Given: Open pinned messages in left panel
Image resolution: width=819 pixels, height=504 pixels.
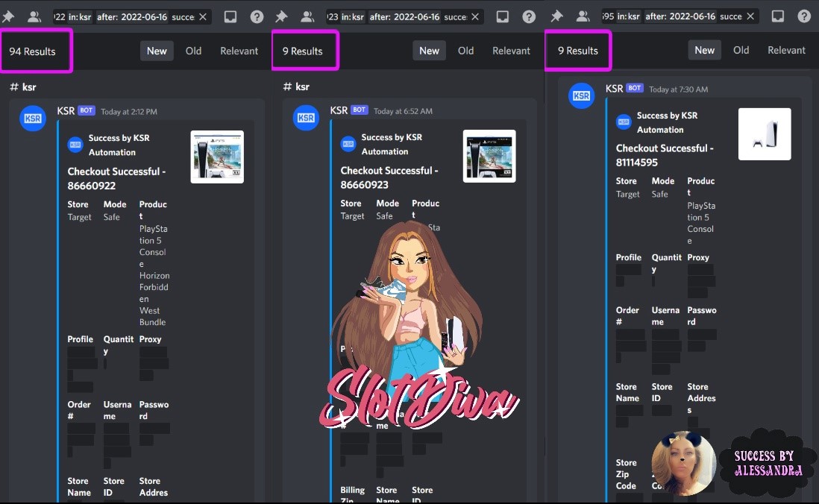Looking at the screenshot, I should (8, 16).
